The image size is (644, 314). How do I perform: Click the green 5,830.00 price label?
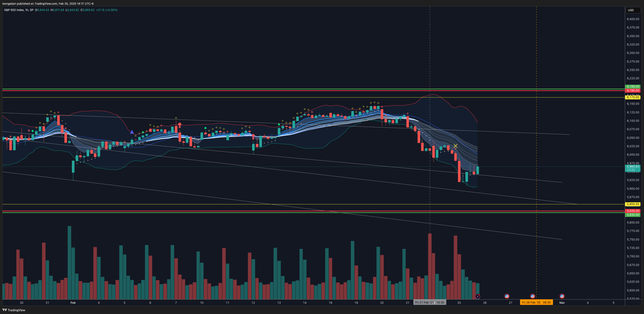pos(633,215)
